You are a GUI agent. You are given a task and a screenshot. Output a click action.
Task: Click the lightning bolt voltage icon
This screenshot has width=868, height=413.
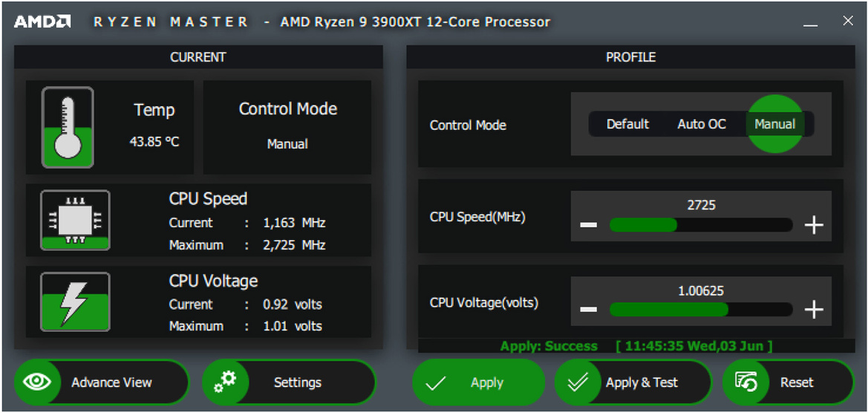[75, 302]
